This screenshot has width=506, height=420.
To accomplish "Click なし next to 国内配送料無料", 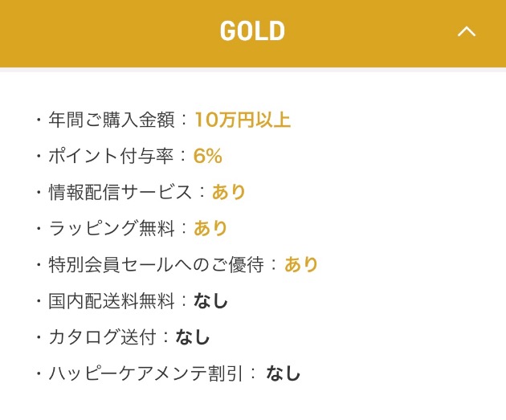I will (x=210, y=301).
